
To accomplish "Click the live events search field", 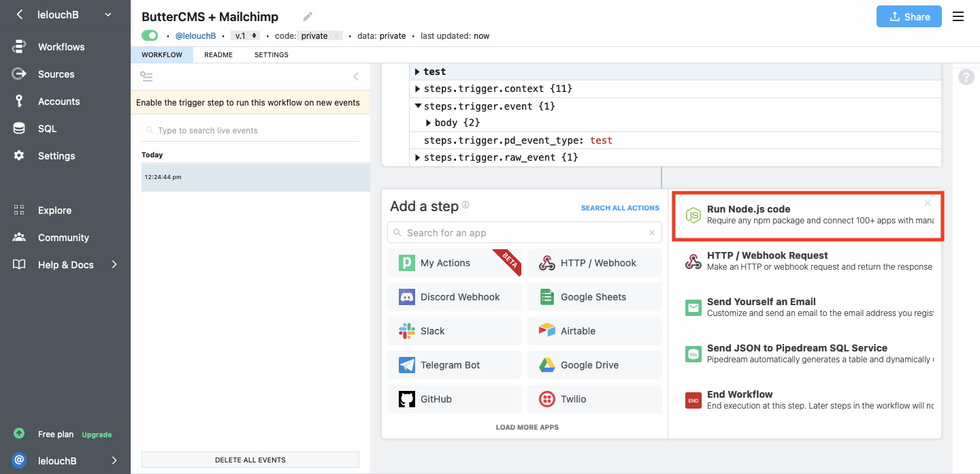I will tap(250, 130).
